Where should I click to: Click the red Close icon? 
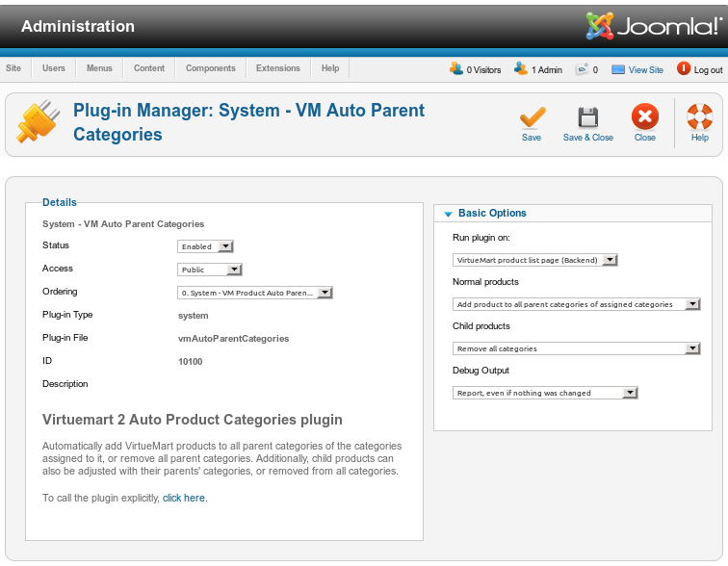pos(644,118)
